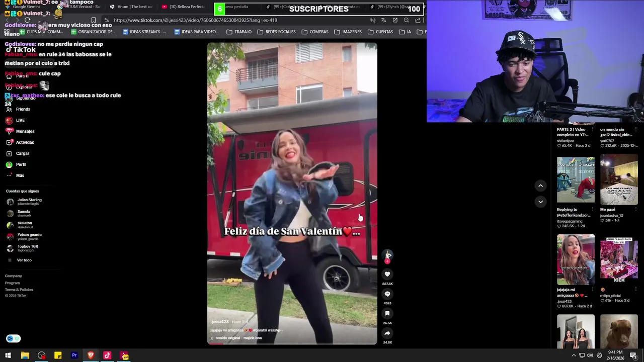
Task: Go to Perfil in sidebar
Action: tap(16, 164)
